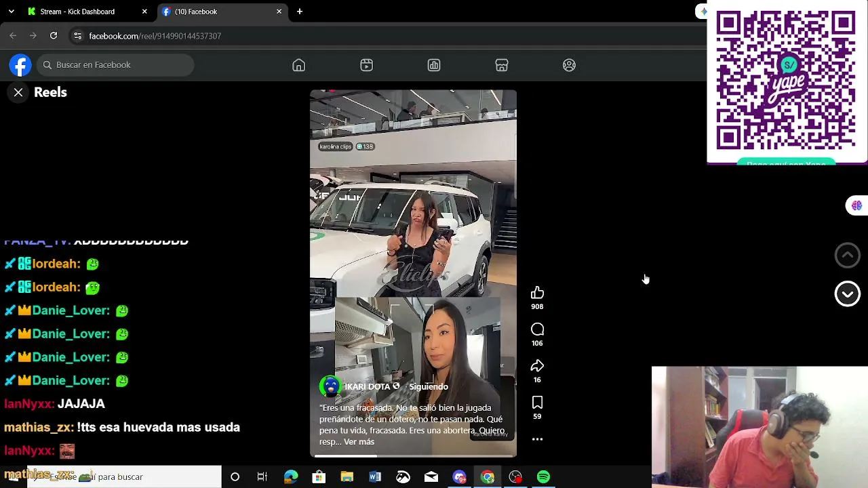Close the Facebook browser tab
Viewport: 868px width, 488px height.
(279, 12)
